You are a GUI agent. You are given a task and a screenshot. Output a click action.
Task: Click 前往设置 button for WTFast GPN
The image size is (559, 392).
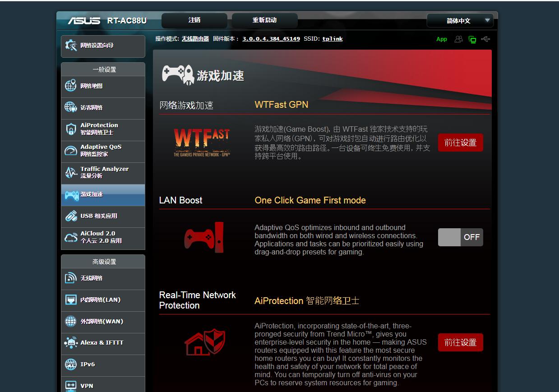click(460, 143)
